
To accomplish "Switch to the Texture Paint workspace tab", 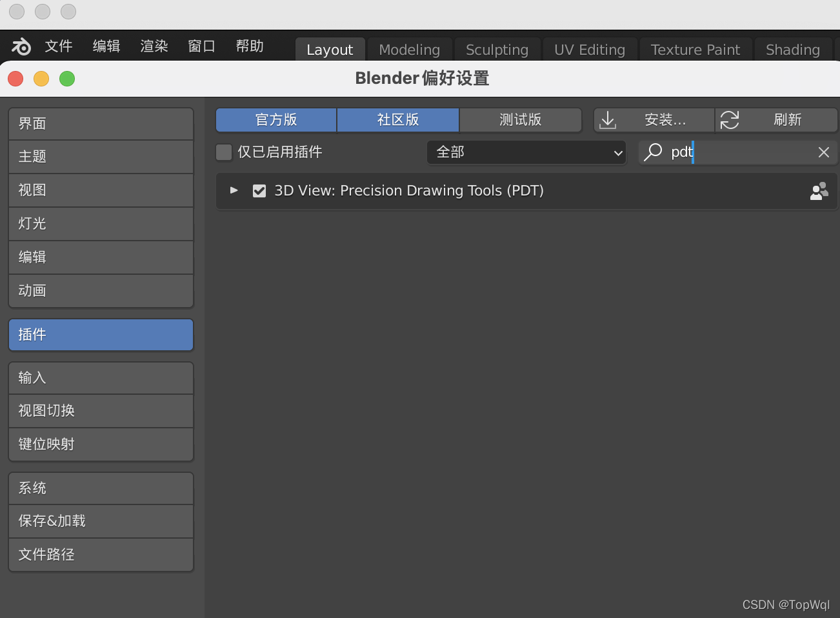I will [695, 50].
